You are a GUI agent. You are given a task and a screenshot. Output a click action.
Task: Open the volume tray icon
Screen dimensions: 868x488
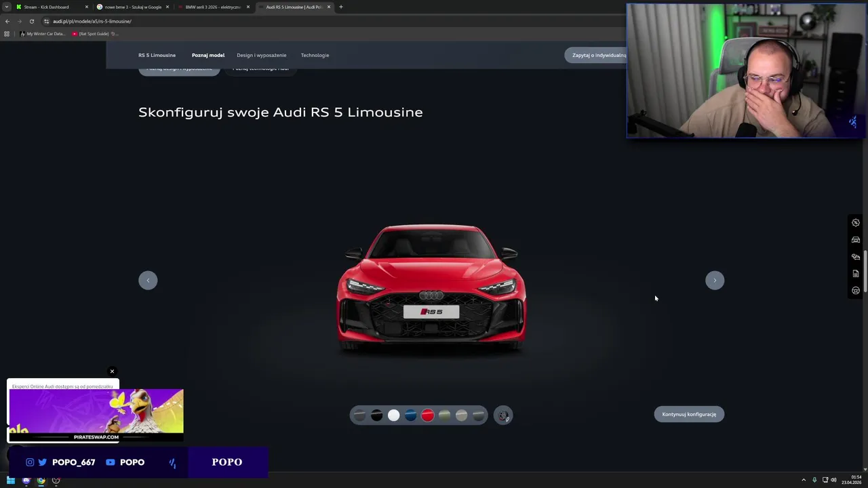833,481
